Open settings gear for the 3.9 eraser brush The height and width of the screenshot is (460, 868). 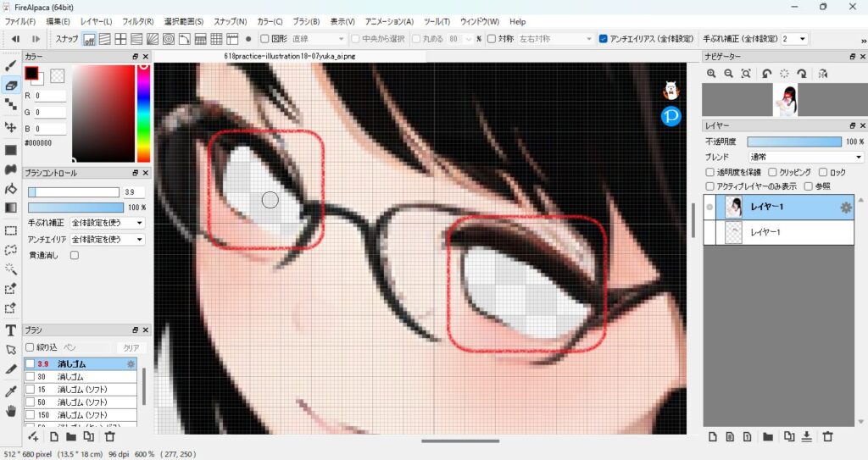(131, 364)
